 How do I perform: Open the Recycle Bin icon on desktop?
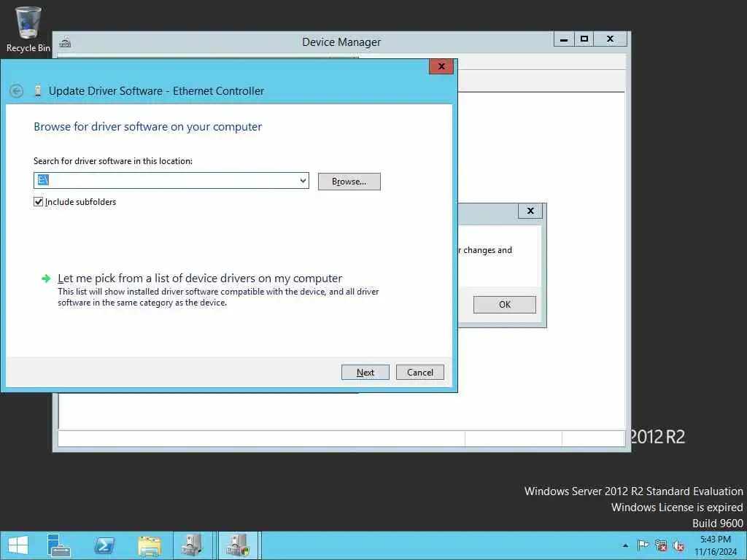[x=28, y=29]
